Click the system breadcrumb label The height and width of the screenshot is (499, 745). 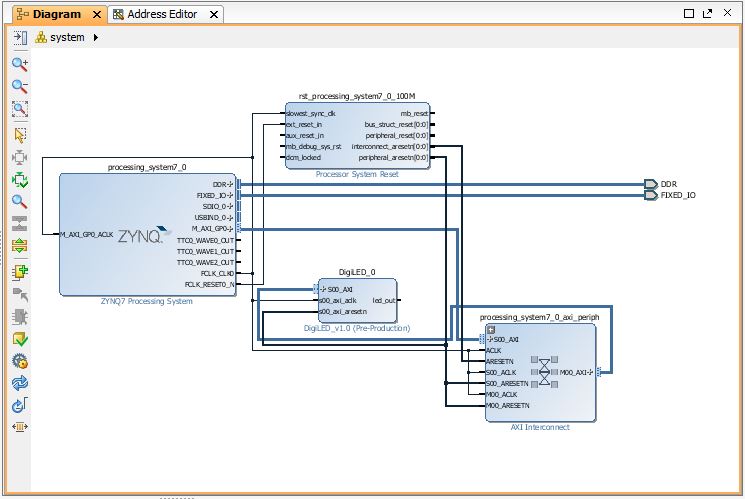coord(67,37)
